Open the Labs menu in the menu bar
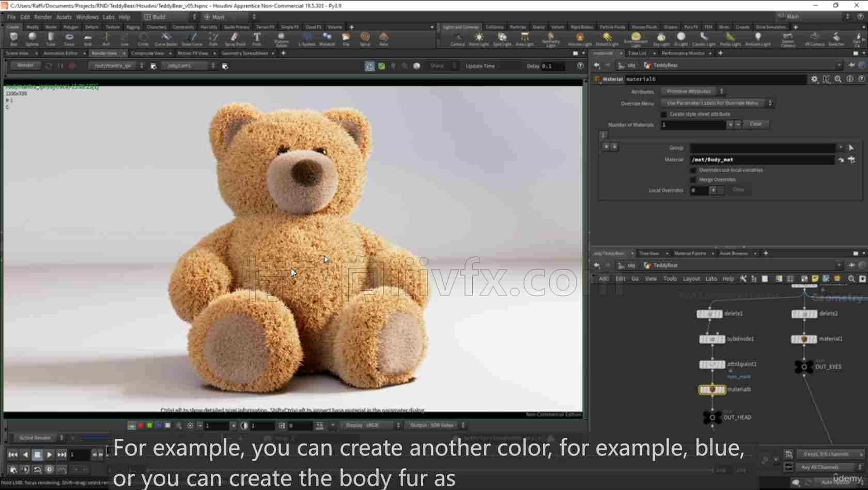 coord(109,17)
